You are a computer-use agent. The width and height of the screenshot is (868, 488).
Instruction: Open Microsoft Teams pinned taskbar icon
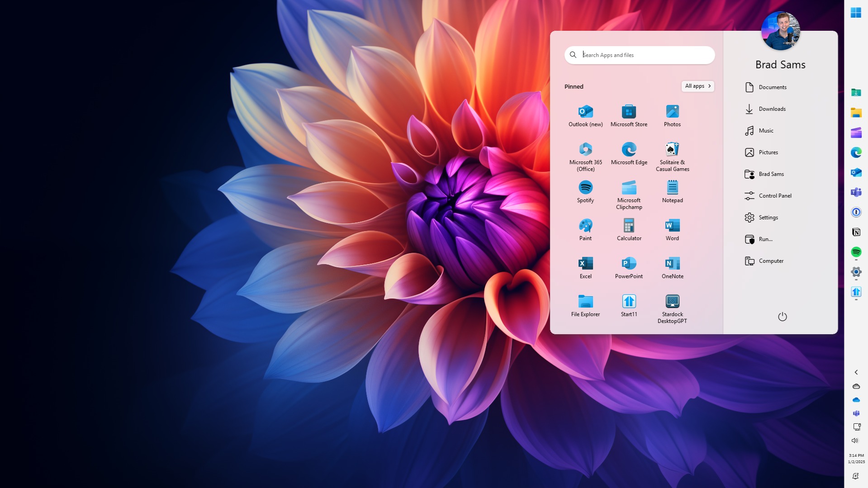click(x=856, y=192)
